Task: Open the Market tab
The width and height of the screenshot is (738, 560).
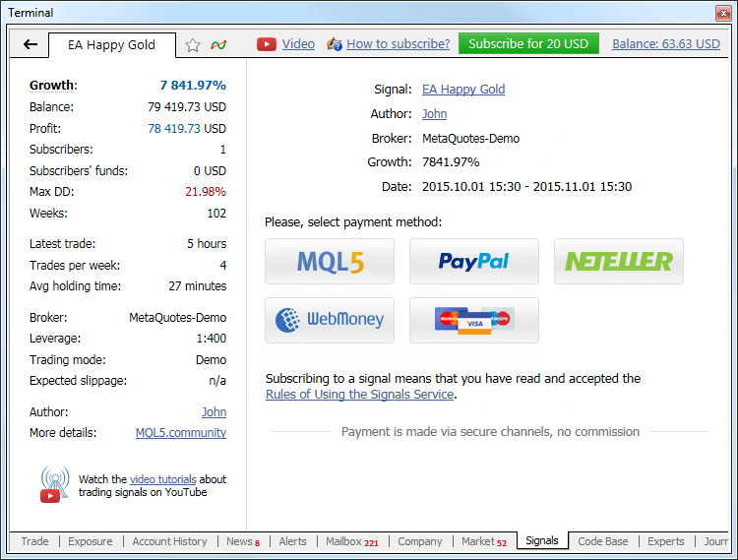Action: tap(484, 541)
